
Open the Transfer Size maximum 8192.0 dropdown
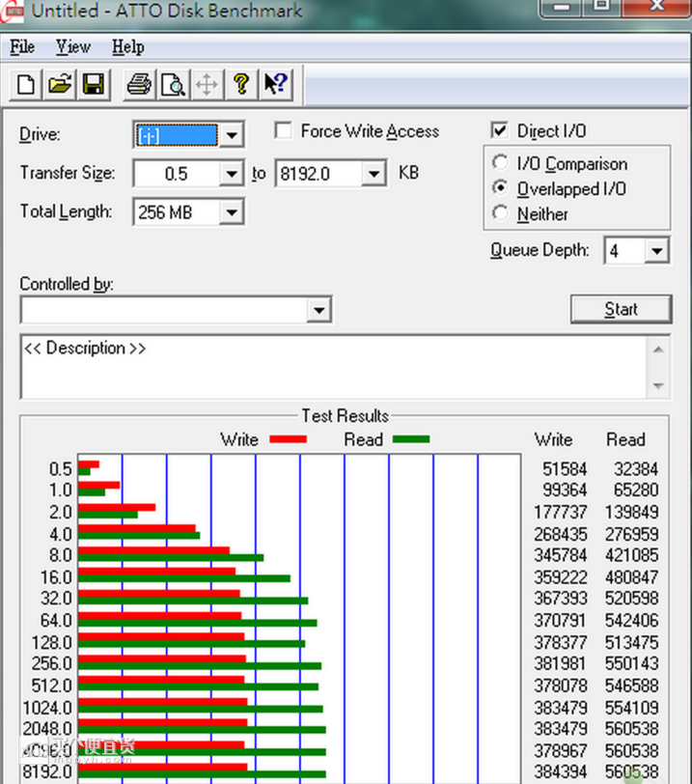374,174
